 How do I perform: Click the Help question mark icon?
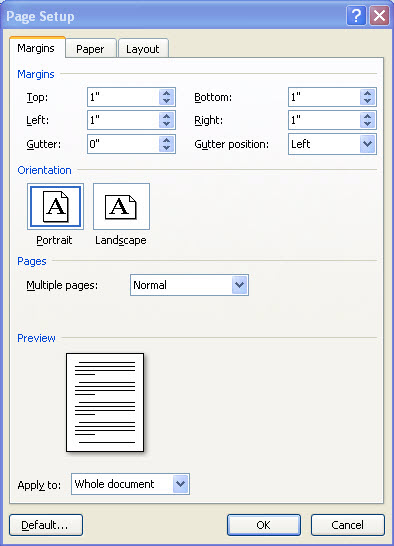(356, 16)
